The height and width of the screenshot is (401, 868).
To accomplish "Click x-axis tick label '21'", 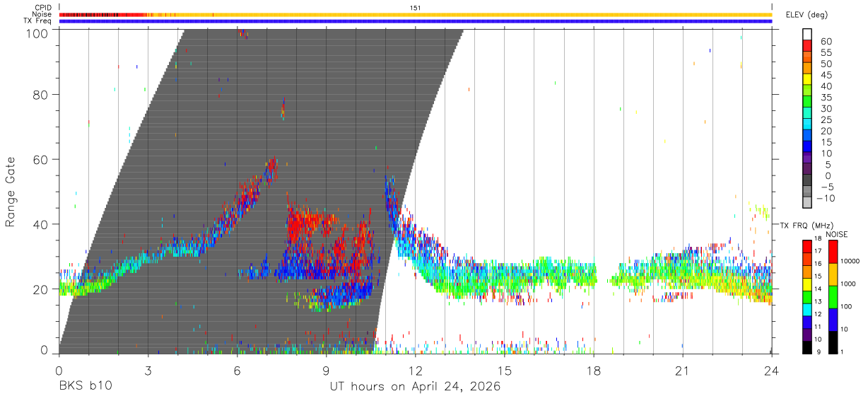I will coord(682,370).
